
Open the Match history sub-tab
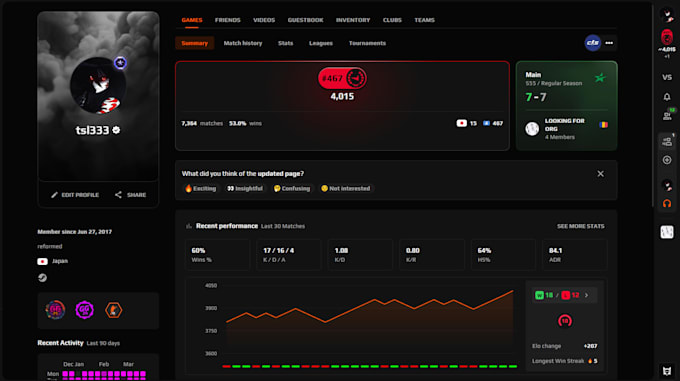pyautogui.click(x=242, y=43)
